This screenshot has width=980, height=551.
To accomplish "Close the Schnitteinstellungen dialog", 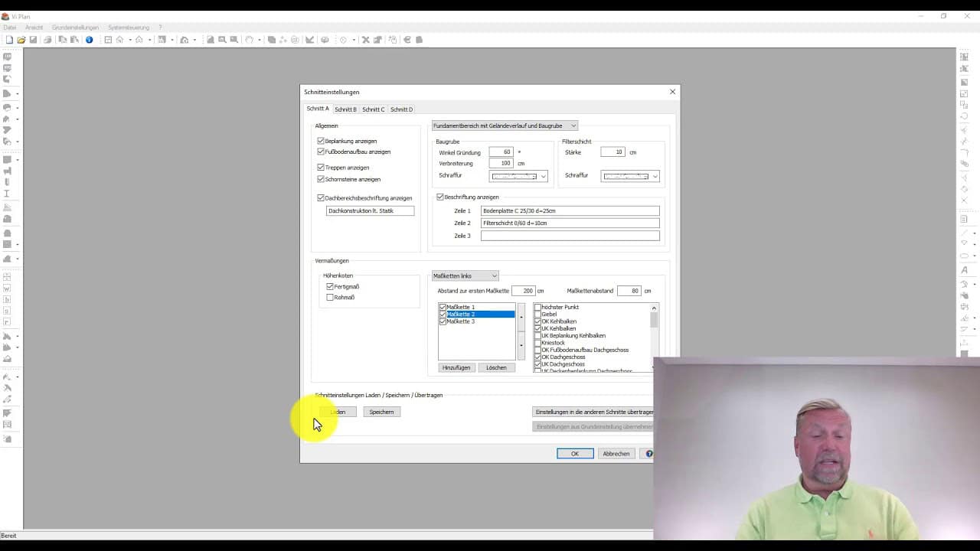I will [672, 92].
